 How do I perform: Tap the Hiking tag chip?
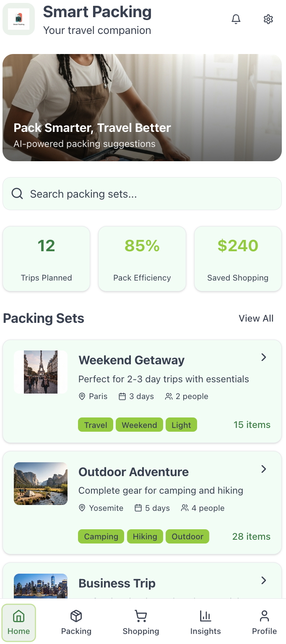145,536
